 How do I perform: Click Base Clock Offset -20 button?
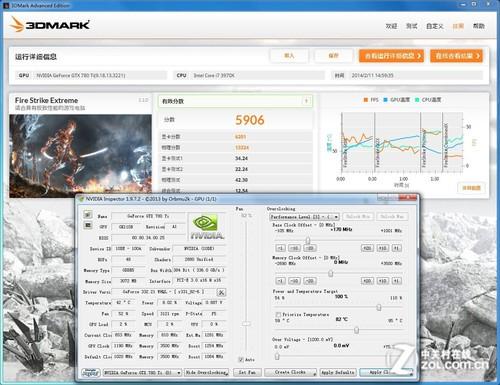[310, 248]
